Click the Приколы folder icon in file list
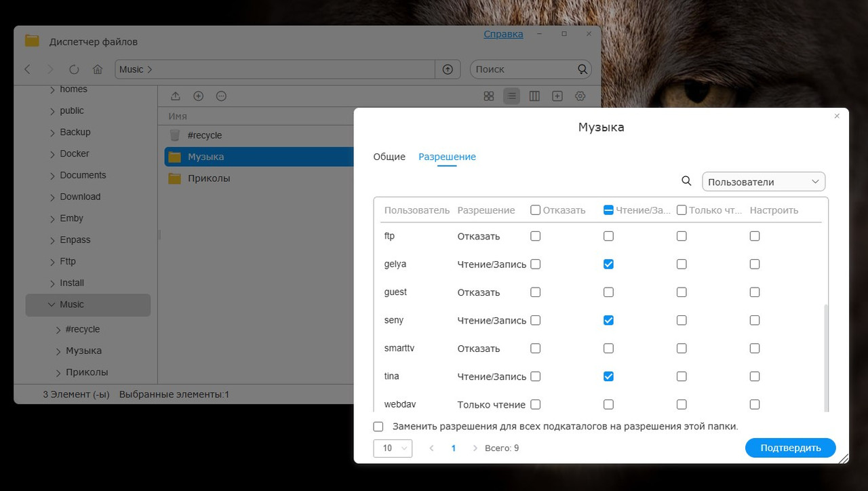The image size is (868, 491). pos(175,178)
